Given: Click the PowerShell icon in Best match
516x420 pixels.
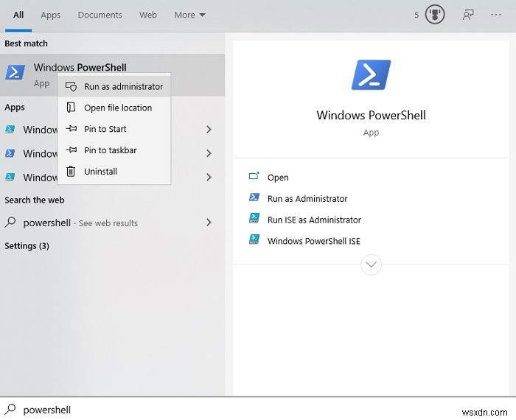Looking at the screenshot, I should click(x=15, y=72).
